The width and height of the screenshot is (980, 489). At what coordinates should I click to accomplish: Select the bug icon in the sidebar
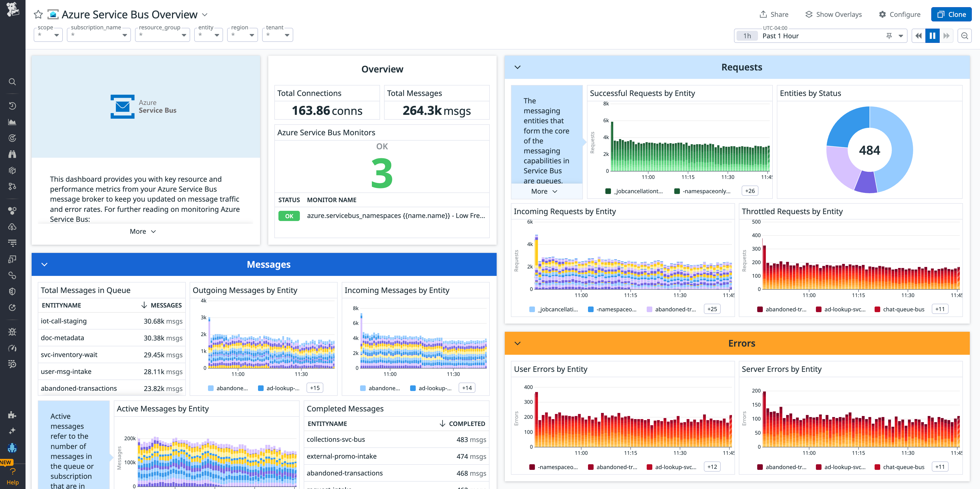coord(12,332)
